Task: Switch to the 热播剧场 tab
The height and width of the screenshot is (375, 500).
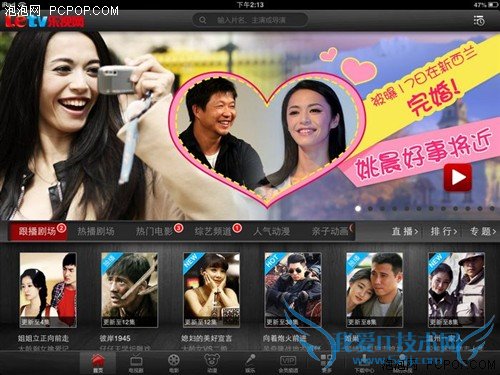Action: [x=96, y=231]
